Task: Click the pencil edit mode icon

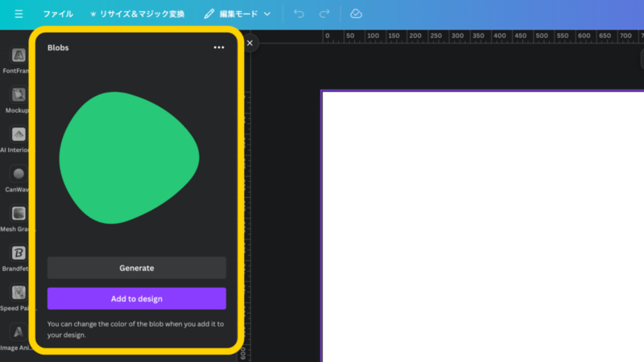Action: pos(209,14)
